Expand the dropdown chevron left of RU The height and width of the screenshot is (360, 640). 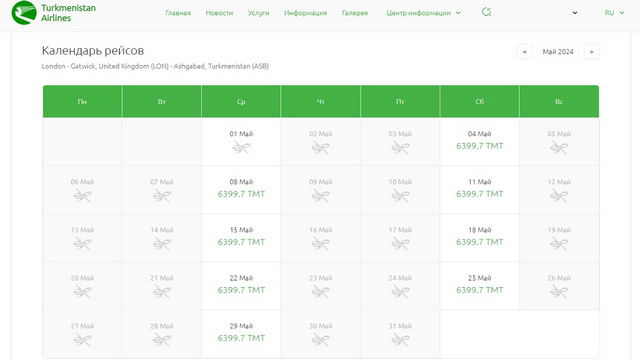click(x=575, y=13)
